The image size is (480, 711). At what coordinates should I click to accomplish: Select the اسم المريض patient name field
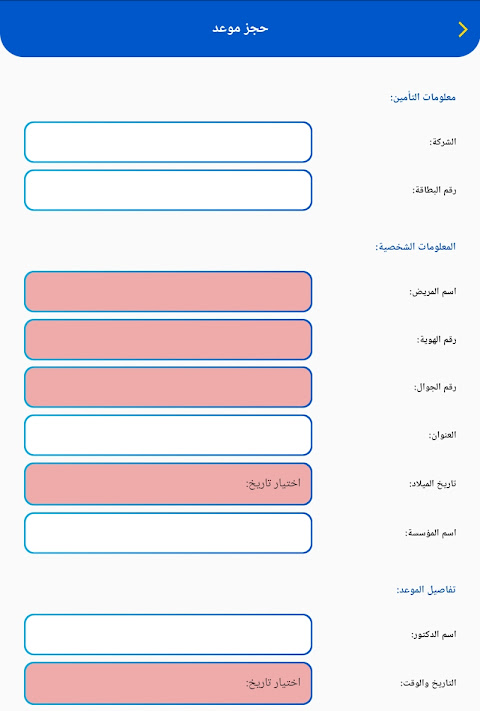[x=168, y=292]
